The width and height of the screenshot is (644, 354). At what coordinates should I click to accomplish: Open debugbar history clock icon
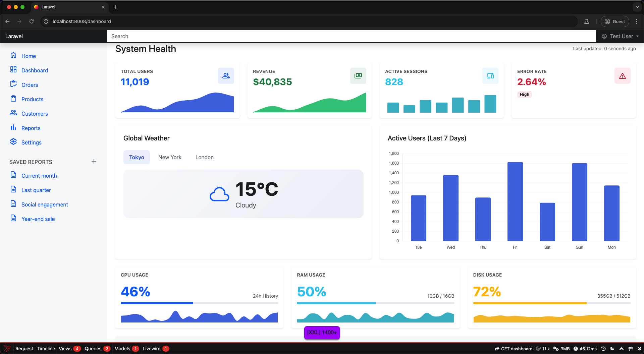tap(603, 349)
